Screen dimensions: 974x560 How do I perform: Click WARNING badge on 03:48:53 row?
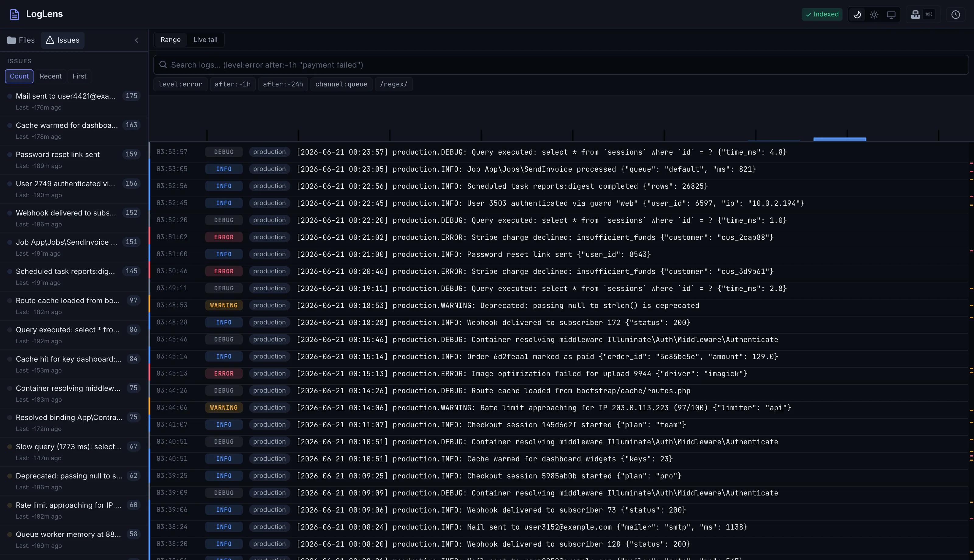224,305
